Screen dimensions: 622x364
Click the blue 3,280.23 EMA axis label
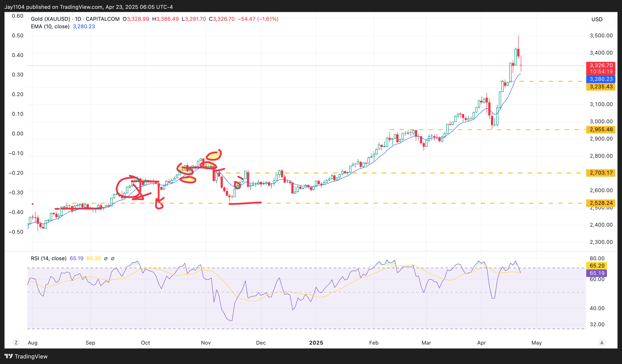click(x=601, y=79)
